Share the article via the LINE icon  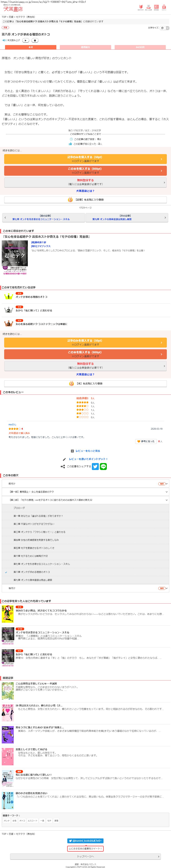104,466
